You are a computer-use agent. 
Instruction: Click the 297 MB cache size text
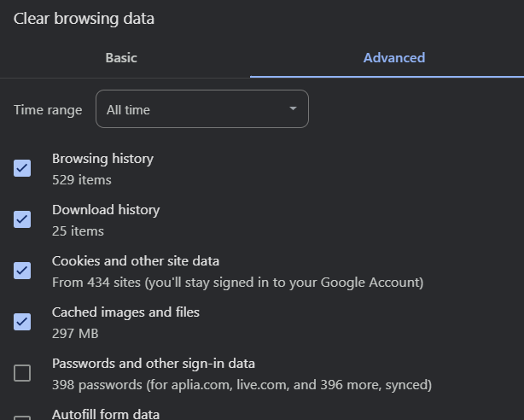(75, 334)
